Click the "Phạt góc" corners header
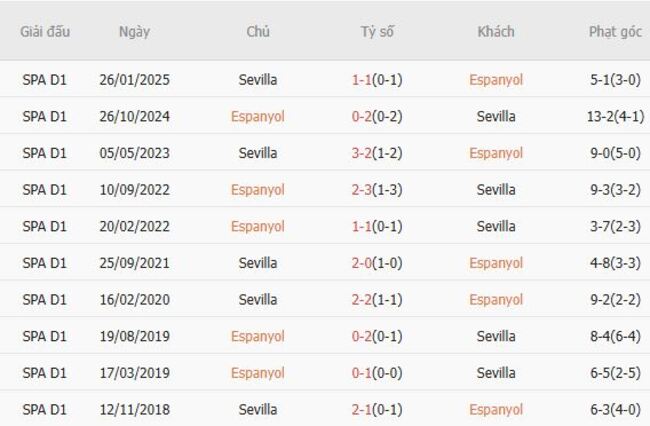 coord(615,32)
